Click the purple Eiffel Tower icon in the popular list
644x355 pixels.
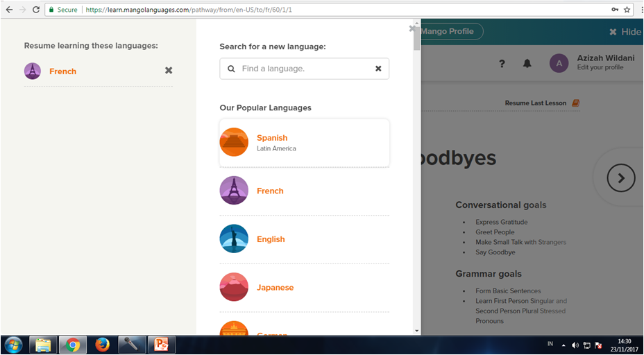(234, 191)
